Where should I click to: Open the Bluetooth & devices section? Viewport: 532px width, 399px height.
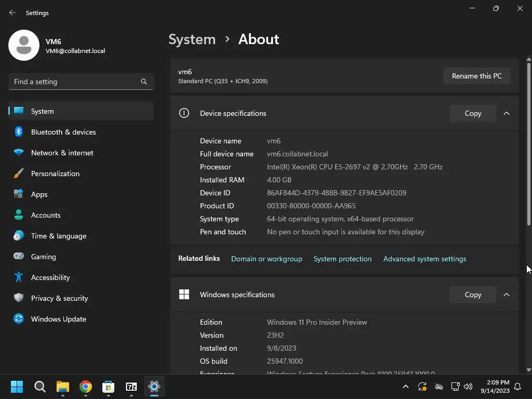[81, 132]
